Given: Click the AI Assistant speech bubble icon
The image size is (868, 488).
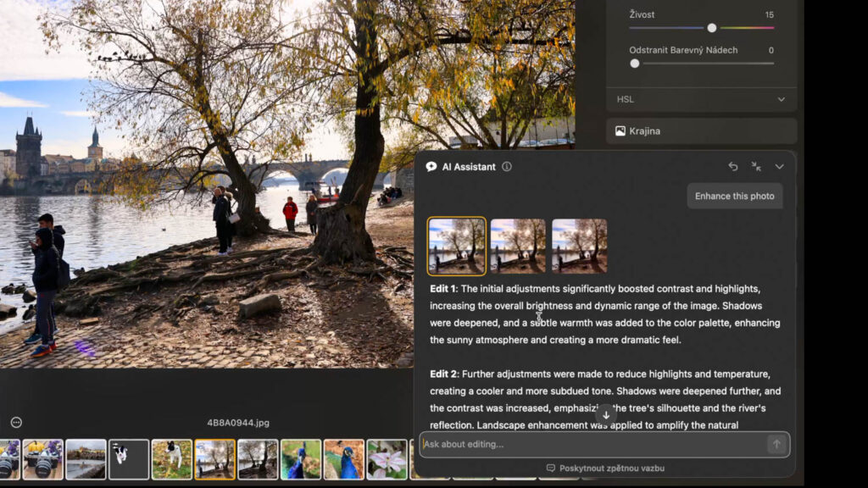Looking at the screenshot, I should coord(431,167).
